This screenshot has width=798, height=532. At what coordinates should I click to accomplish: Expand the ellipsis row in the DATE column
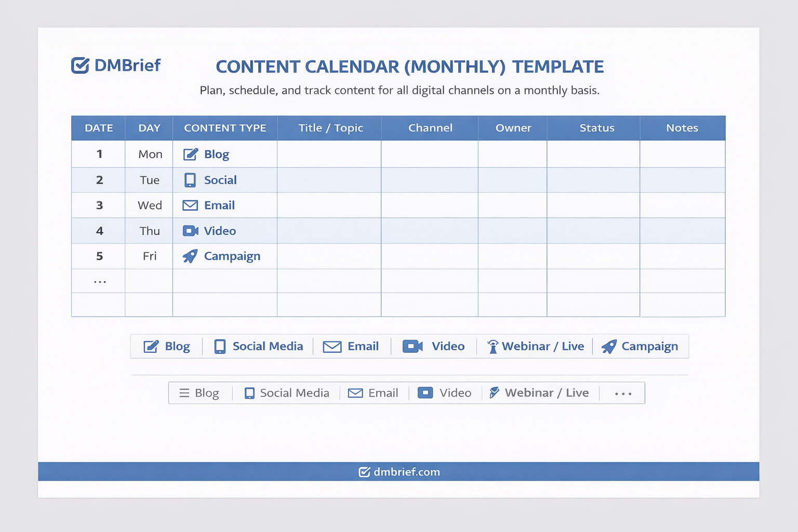tap(100, 282)
